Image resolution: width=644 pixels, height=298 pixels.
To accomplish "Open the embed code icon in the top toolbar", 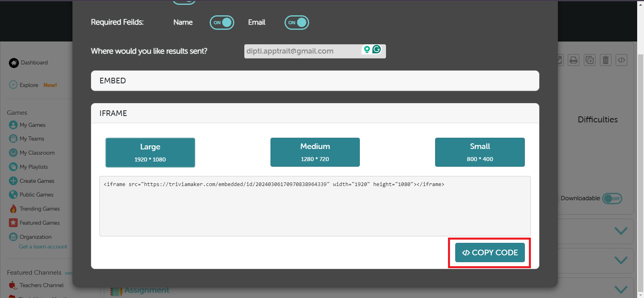I will click(x=621, y=60).
